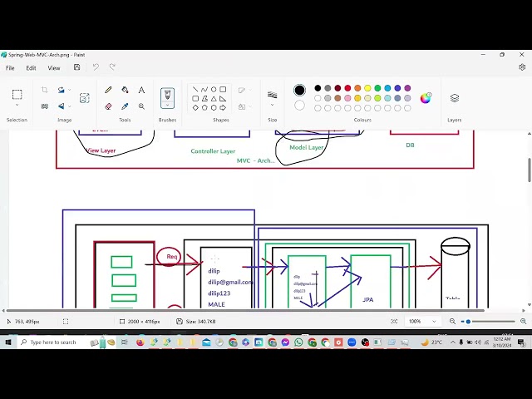Click the zoom out magnifier button
532x399 pixels.
coord(452,322)
